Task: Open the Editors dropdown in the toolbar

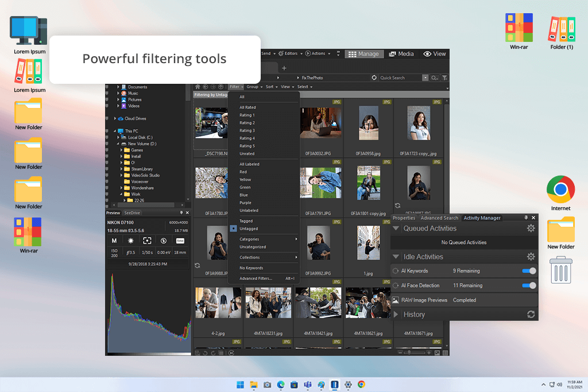Action: [x=289, y=53]
